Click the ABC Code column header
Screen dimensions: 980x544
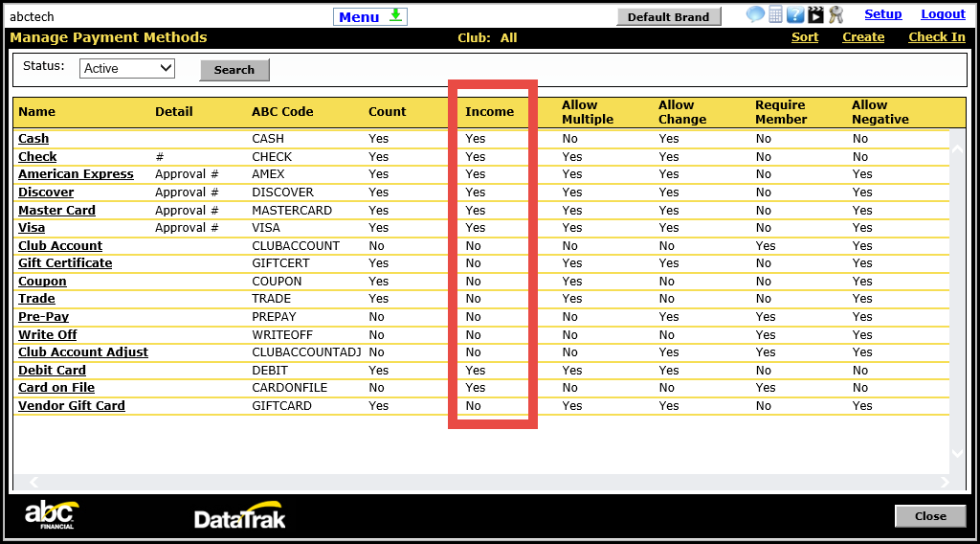tap(282, 111)
